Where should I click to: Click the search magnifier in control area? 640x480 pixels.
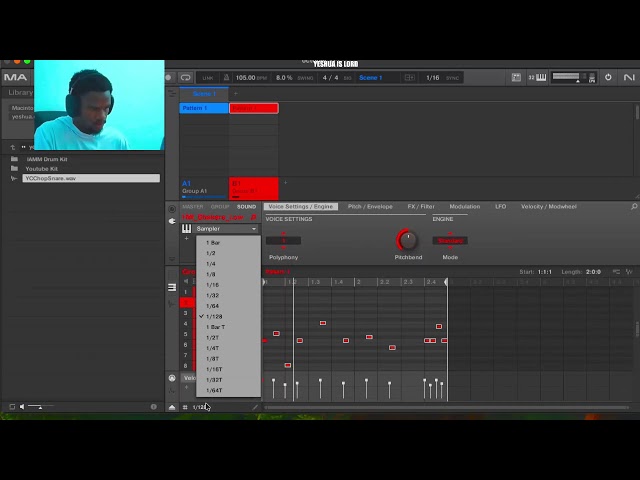[634, 207]
